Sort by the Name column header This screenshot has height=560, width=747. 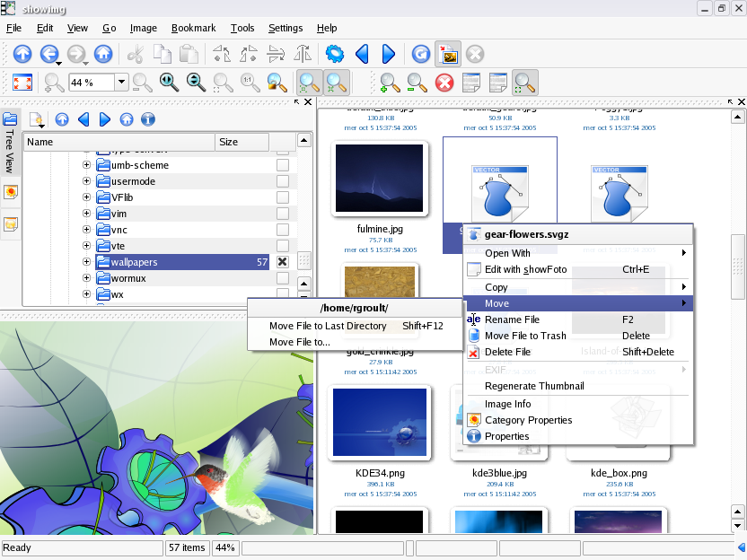click(x=119, y=142)
